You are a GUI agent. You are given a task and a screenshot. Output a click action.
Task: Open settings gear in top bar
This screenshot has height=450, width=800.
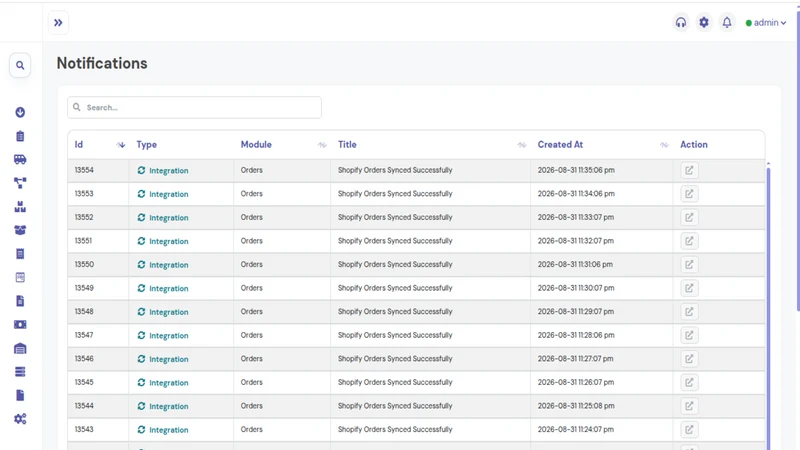pyautogui.click(x=704, y=22)
